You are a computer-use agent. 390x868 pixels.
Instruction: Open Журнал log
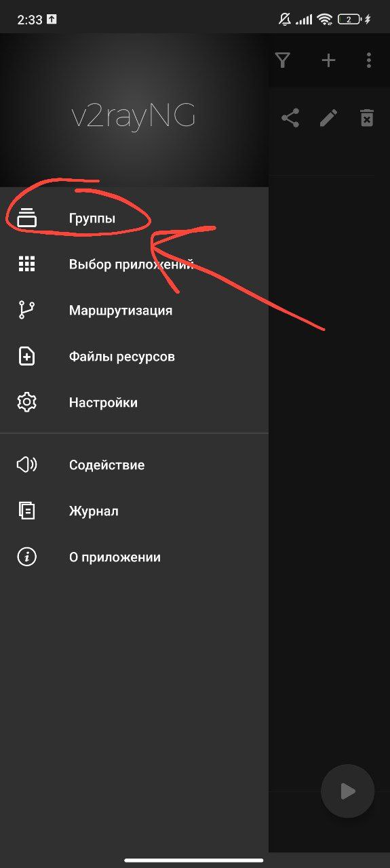(134, 511)
